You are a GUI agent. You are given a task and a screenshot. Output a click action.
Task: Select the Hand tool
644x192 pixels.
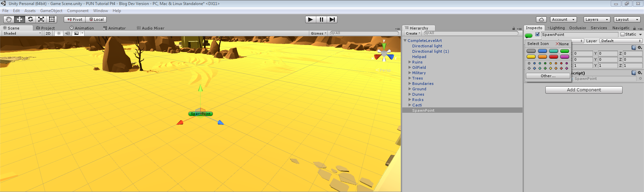click(9, 19)
